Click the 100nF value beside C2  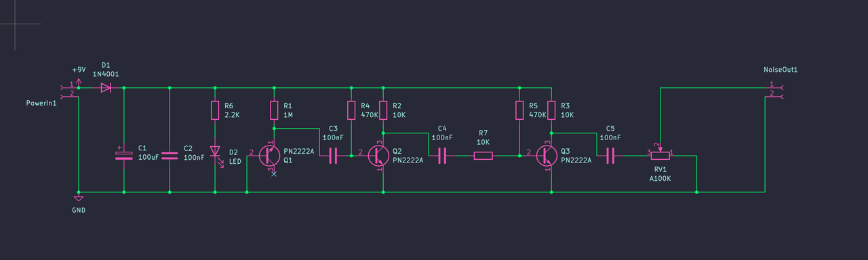point(195,157)
